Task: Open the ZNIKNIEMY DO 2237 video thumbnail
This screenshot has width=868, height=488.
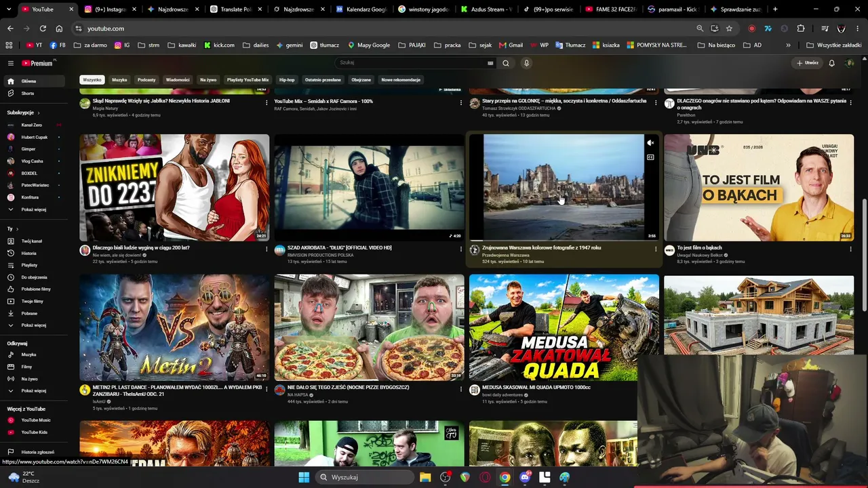Action: tap(174, 188)
